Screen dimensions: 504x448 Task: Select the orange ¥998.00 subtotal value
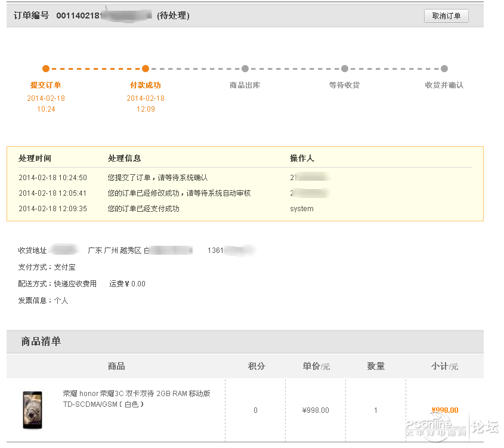[x=445, y=410]
